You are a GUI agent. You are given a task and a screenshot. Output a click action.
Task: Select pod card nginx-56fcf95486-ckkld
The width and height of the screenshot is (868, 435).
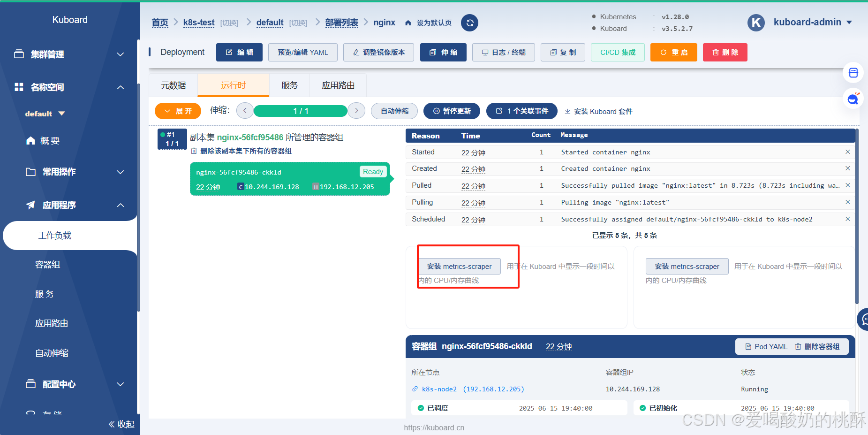290,179
